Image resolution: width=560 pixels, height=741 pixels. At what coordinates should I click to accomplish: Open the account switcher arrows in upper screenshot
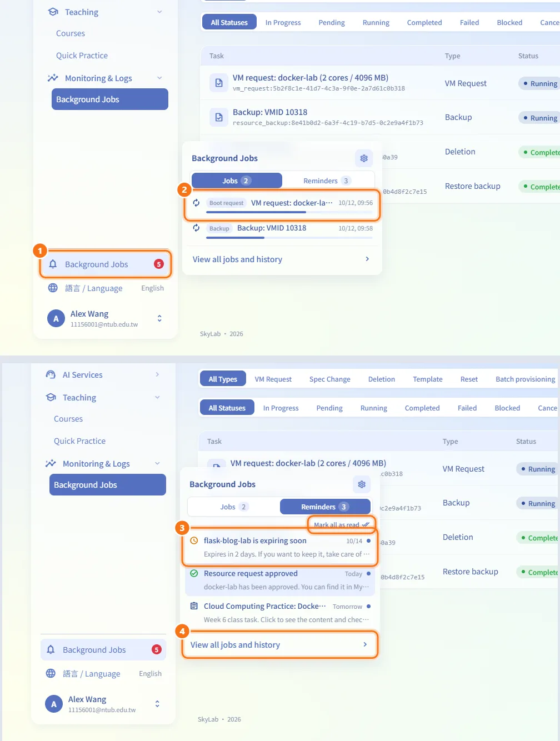[x=159, y=318]
